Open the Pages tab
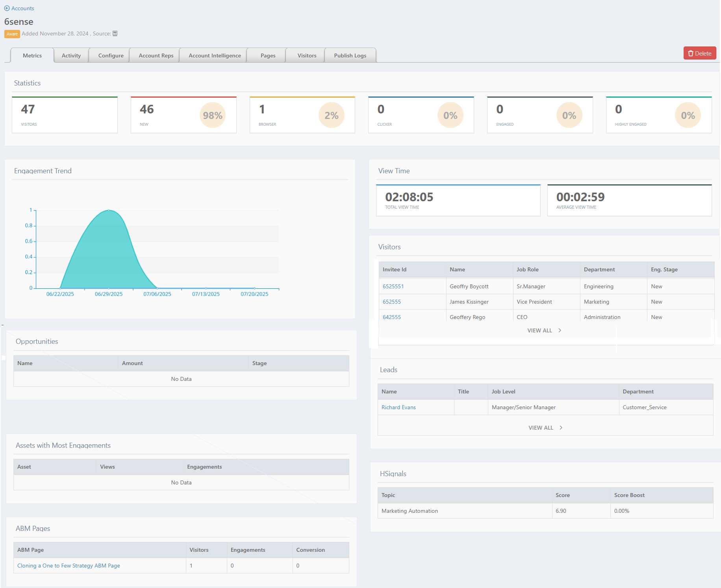This screenshot has width=721, height=588. click(x=268, y=56)
